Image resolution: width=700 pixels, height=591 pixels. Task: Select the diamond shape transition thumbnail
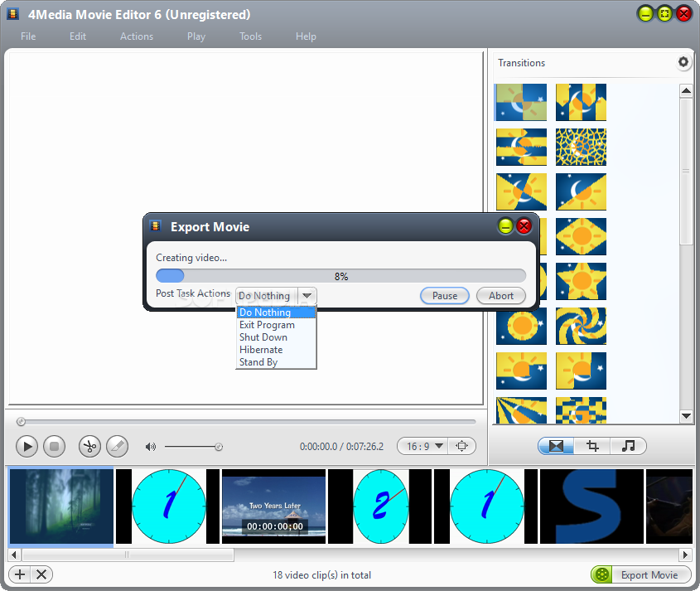coord(581,236)
